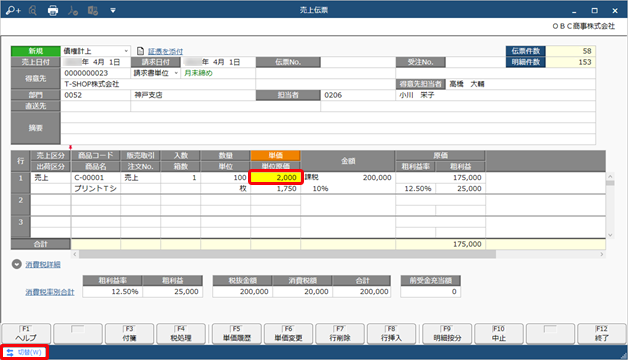
Task: Open the 証憑を添付 link
Action: click(x=165, y=51)
